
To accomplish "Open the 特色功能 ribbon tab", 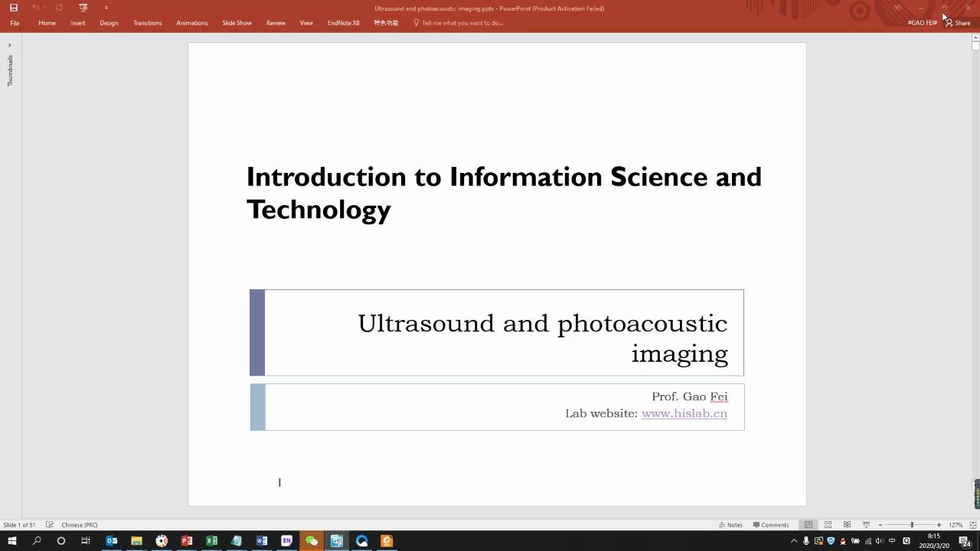I will tap(386, 23).
